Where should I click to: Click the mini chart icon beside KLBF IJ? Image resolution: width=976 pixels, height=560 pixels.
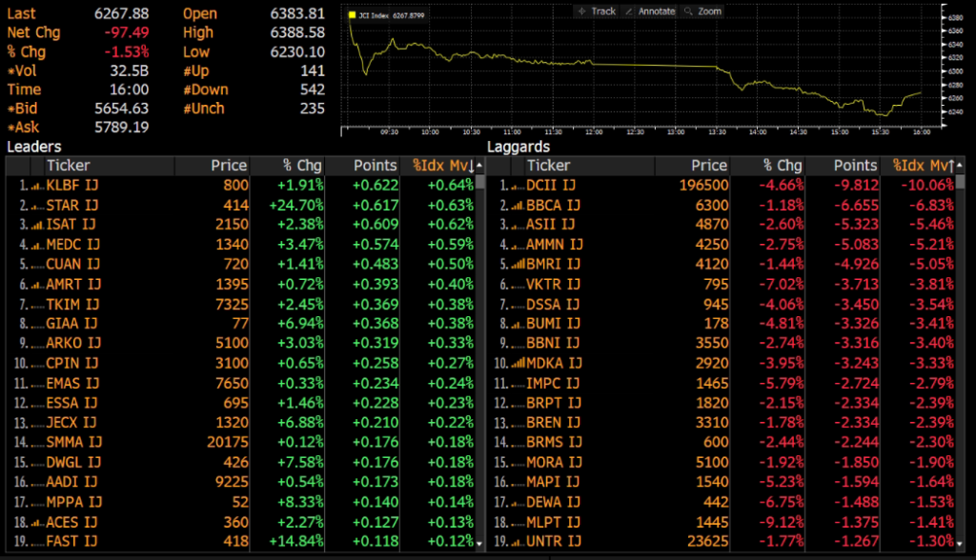(37, 186)
